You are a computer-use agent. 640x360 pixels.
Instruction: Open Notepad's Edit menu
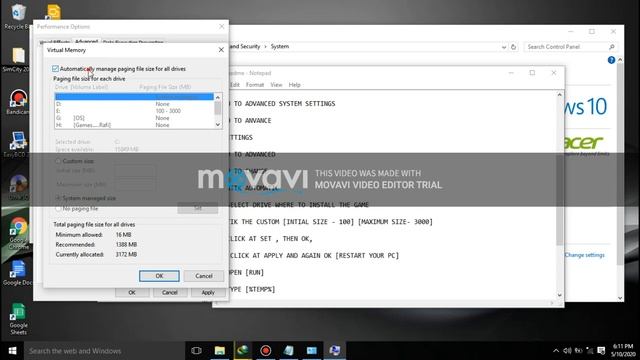coord(235,85)
